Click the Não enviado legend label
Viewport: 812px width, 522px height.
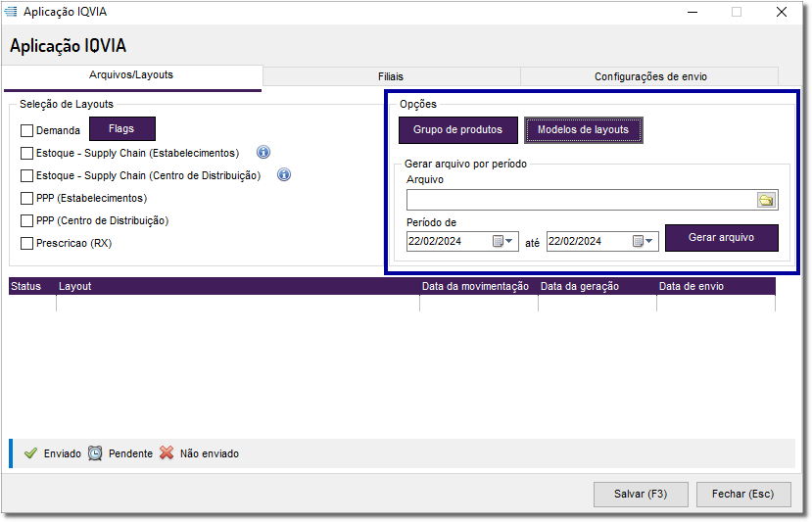coord(210,453)
